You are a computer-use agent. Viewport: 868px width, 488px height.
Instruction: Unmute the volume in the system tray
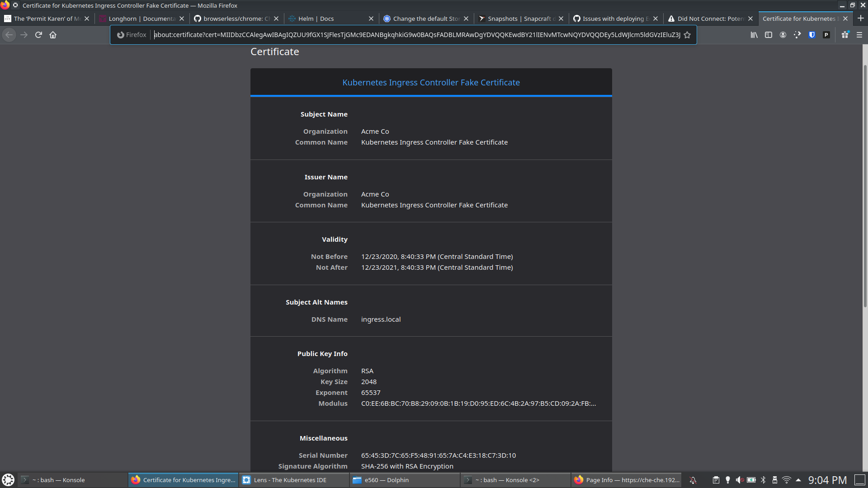(740, 480)
